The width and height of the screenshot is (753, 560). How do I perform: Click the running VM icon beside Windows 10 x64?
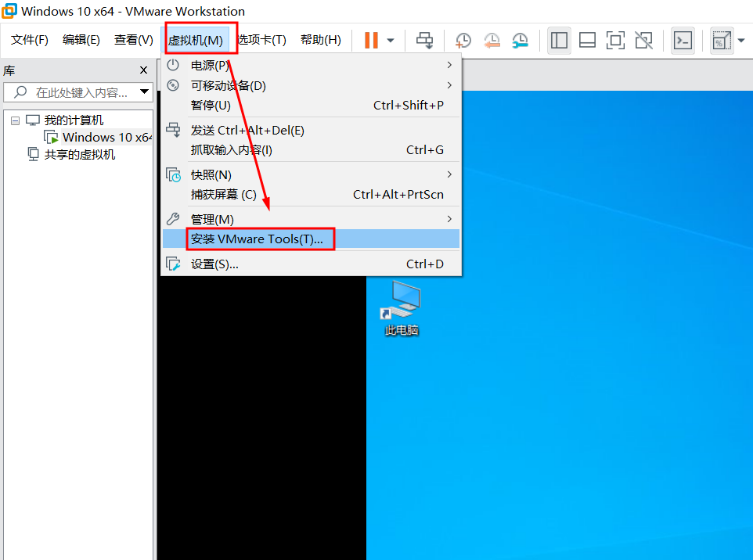point(52,137)
